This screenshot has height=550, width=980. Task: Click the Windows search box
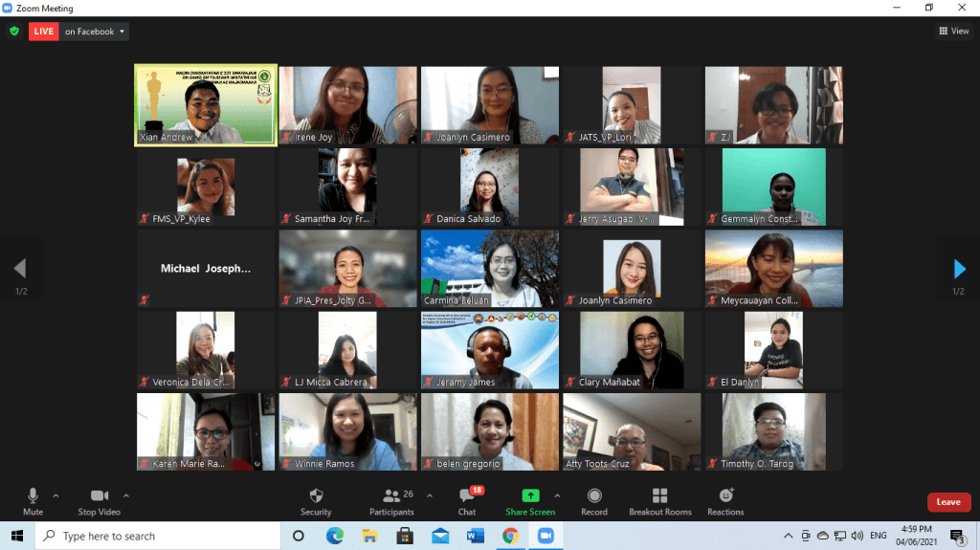158,536
